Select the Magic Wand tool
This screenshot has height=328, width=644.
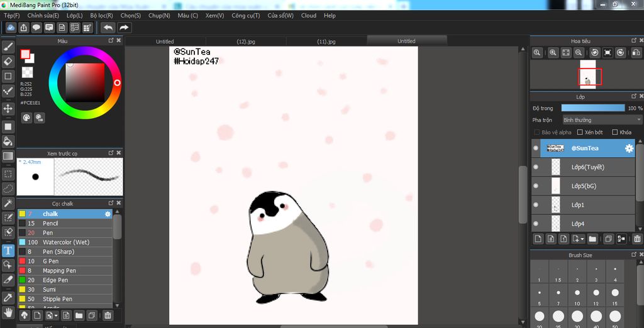[x=8, y=203]
